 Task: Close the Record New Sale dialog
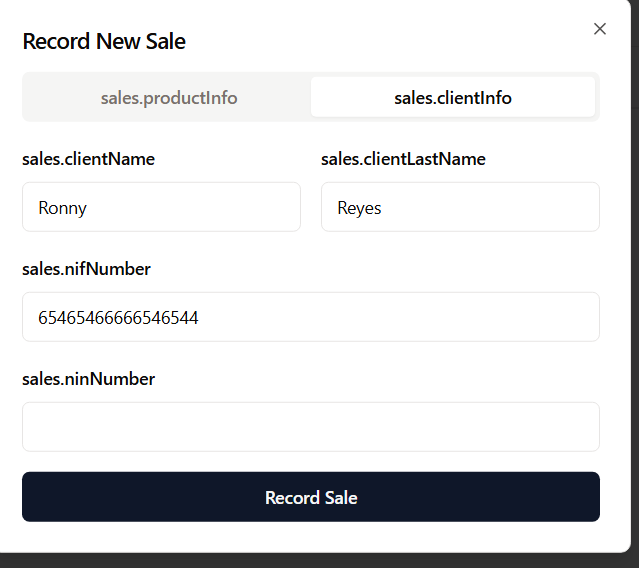[x=600, y=29]
